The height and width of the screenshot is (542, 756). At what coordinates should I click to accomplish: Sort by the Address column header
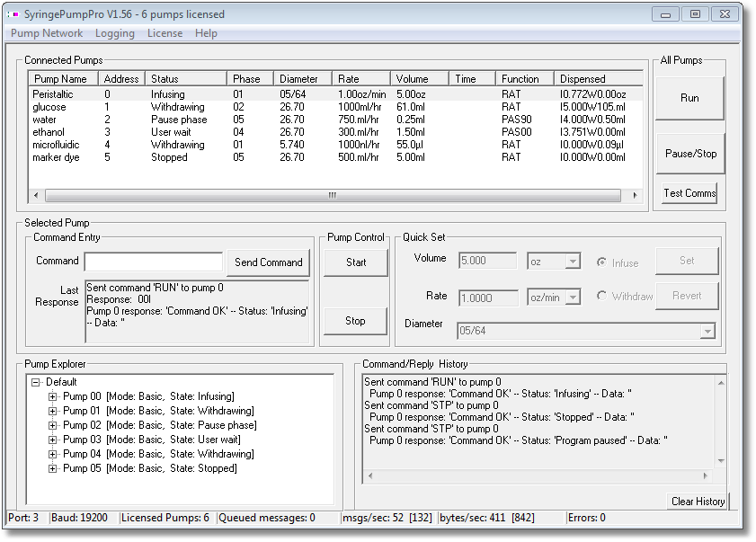(121, 78)
